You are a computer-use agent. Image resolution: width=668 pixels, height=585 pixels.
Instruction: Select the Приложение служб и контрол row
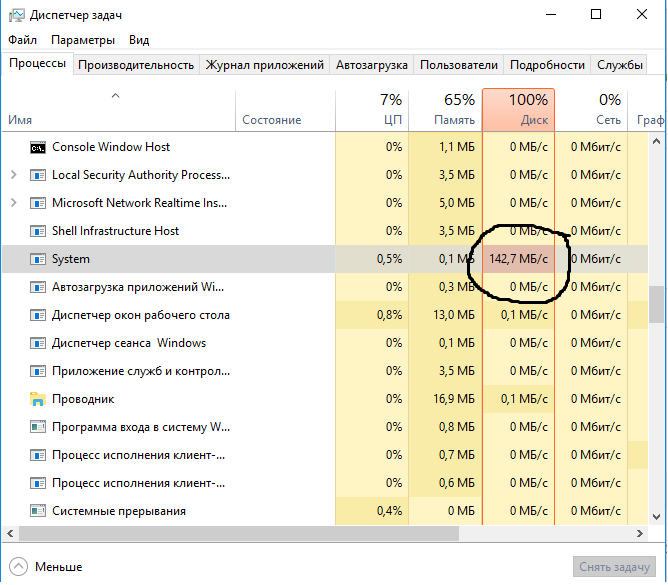(325, 371)
